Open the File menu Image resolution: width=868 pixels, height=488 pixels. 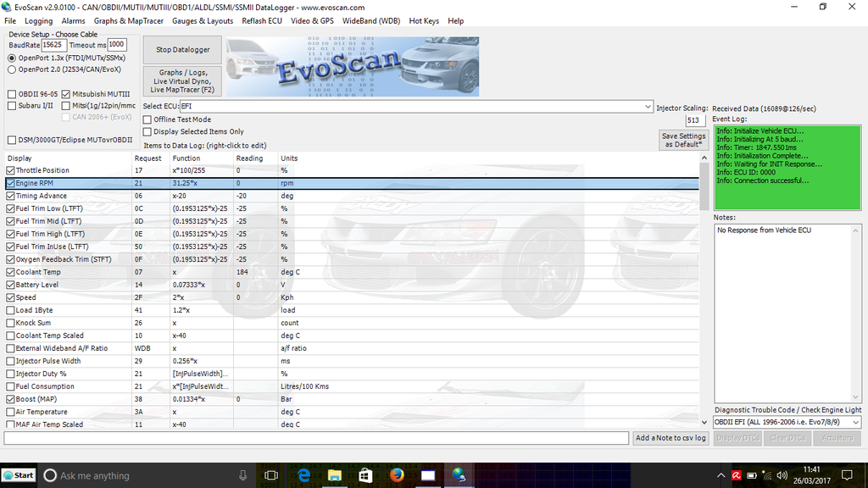(x=10, y=21)
